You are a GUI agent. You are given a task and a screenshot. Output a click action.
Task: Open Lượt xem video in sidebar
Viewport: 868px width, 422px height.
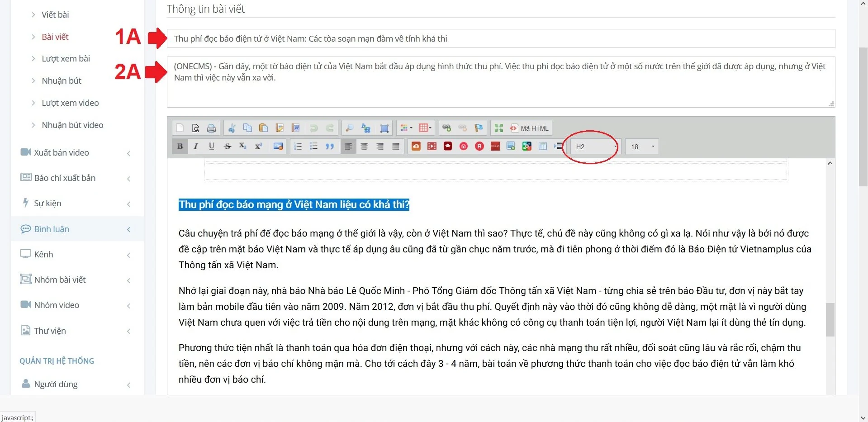coord(70,103)
